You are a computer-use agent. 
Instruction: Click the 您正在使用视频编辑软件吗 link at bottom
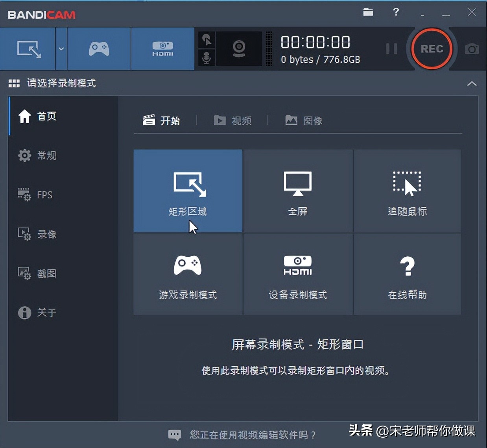pyautogui.click(x=253, y=435)
